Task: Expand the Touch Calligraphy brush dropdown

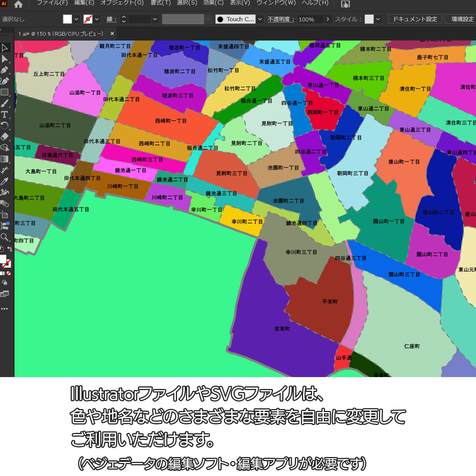Action: pyautogui.click(x=260, y=19)
